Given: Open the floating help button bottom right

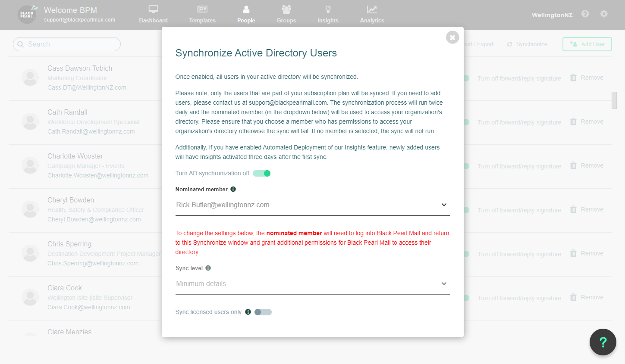Looking at the screenshot, I should pos(603,342).
